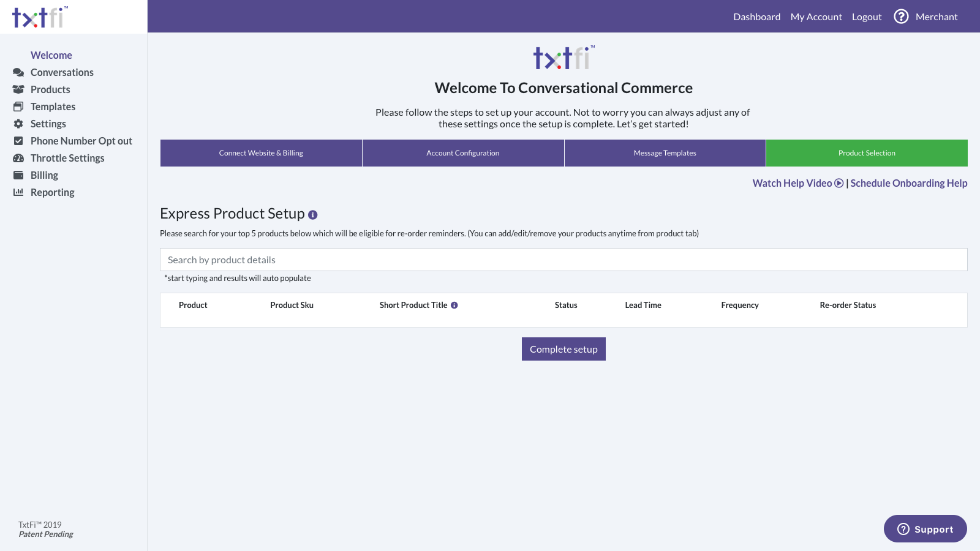This screenshot has height=551, width=980.
Task: Click the Re-order Status column header
Action: 848,305
